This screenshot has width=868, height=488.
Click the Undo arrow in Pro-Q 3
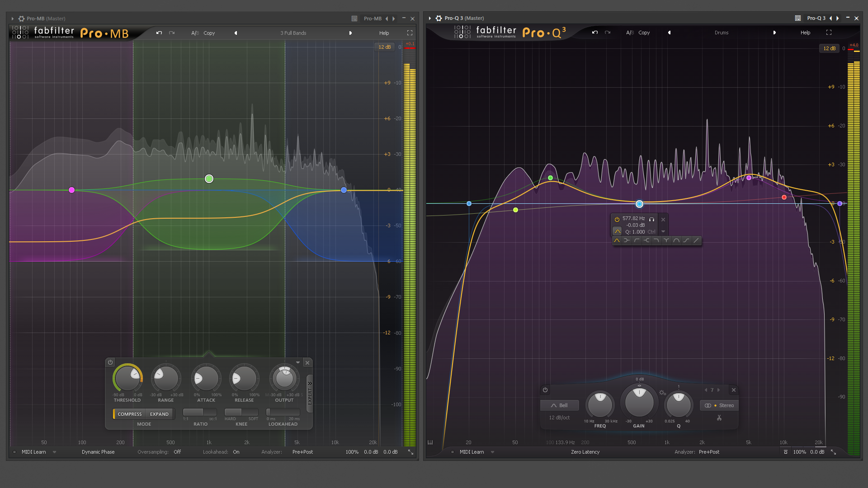pyautogui.click(x=595, y=33)
